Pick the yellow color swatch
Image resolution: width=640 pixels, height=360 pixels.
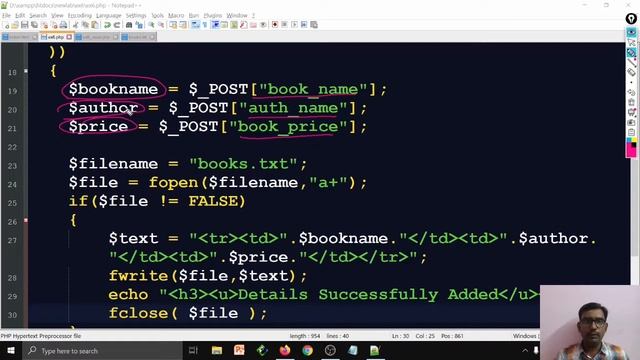click(x=634, y=140)
